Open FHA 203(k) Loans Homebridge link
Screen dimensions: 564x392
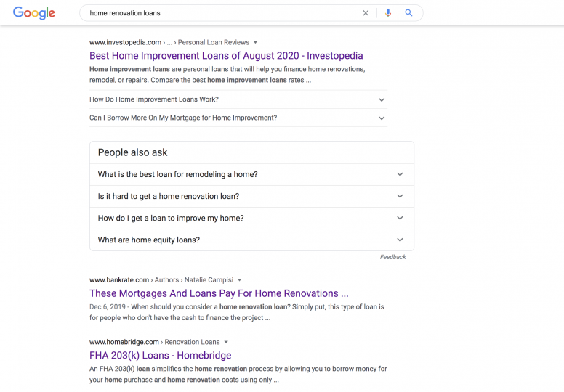[x=160, y=356]
